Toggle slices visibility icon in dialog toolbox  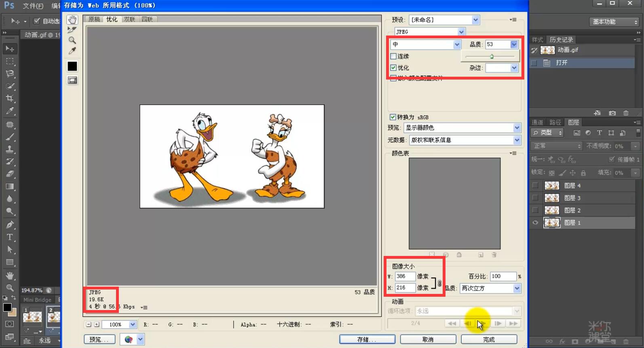tap(72, 80)
